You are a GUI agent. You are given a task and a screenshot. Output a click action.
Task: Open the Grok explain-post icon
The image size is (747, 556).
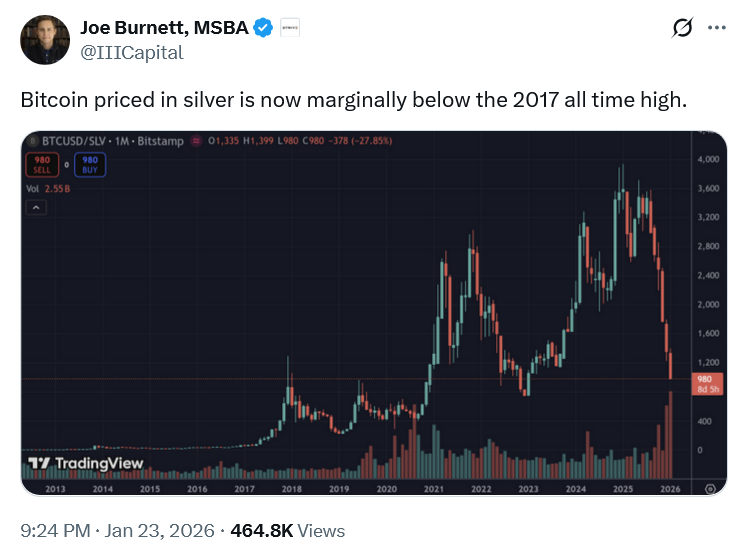[683, 29]
